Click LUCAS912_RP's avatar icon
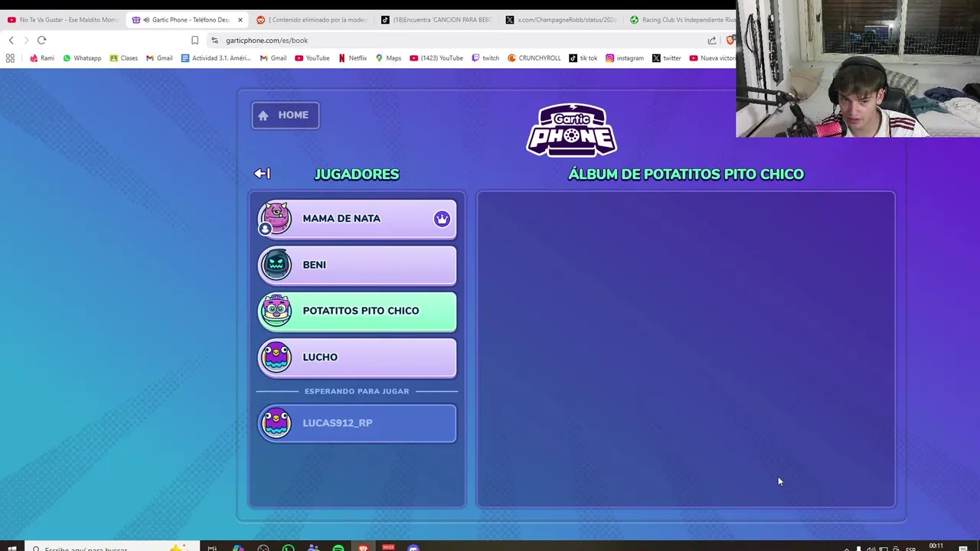The height and width of the screenshot is (551, 980). tap(276, 423)
